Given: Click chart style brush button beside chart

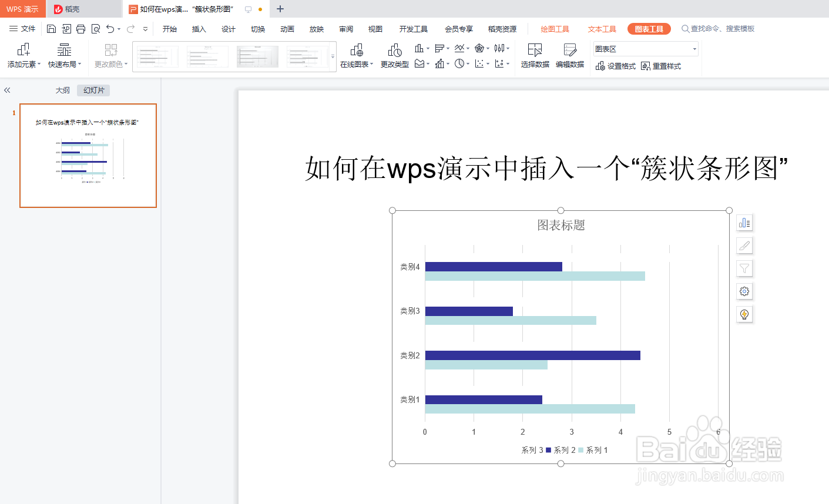Looking at the screenshot, I should pyautogui.click(x=744, y=246).
